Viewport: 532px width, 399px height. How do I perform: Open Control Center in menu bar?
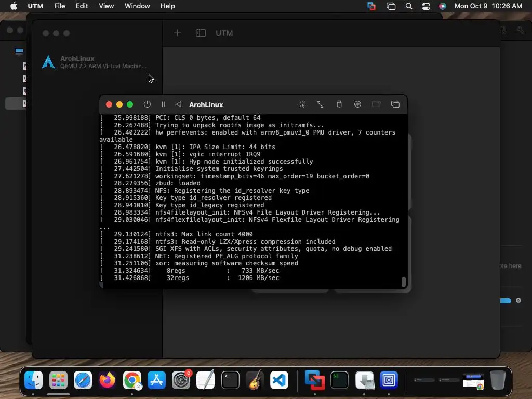[426, 6]
